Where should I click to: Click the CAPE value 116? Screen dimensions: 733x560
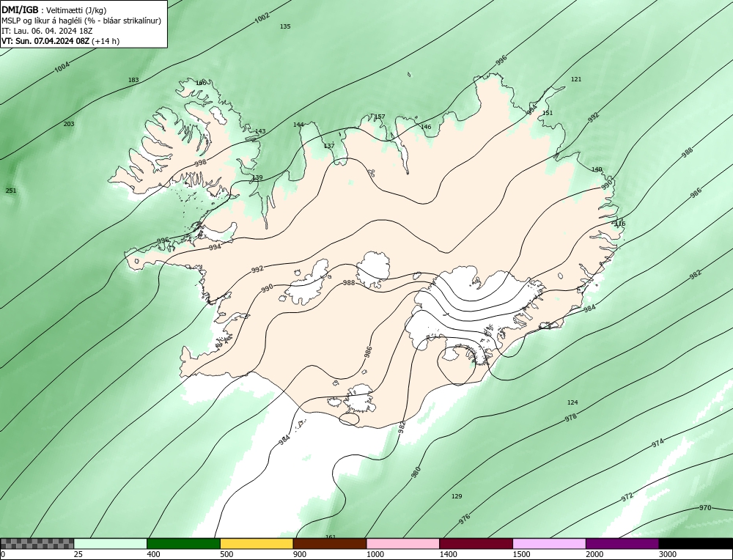620,224
